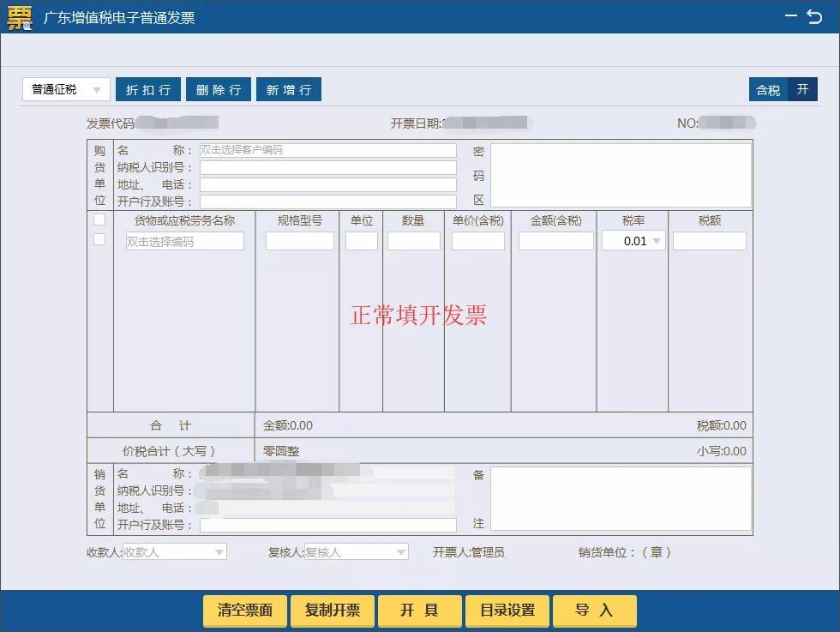Click the 导入 import button
This screenshot has height=632, width=840.
point(595,611)
